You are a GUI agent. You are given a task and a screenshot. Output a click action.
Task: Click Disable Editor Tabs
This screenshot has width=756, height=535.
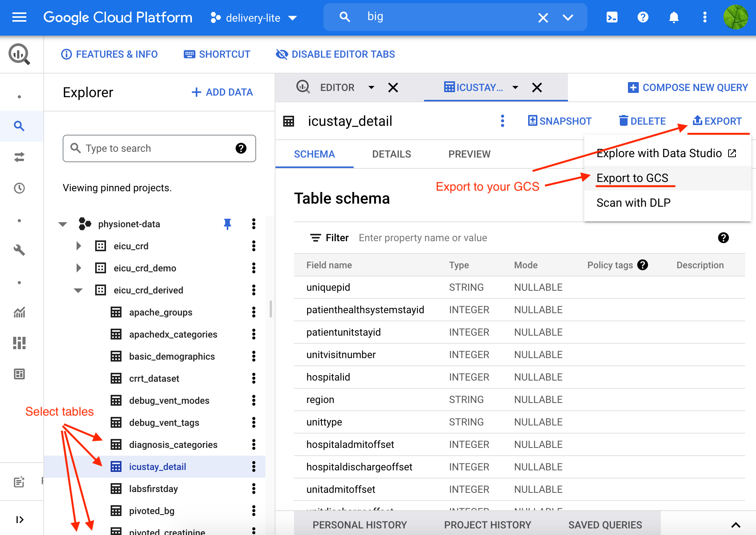point(335,54)
